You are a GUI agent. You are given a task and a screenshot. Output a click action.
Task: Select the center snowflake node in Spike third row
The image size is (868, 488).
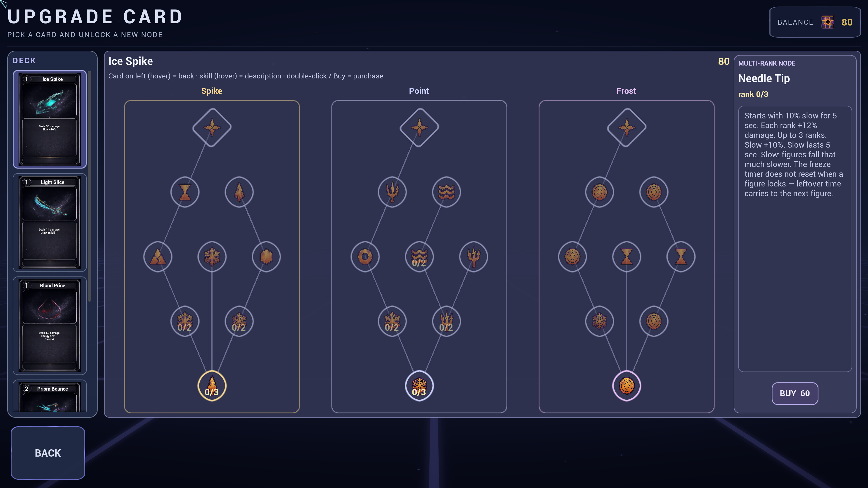click(x=212, y=257)
